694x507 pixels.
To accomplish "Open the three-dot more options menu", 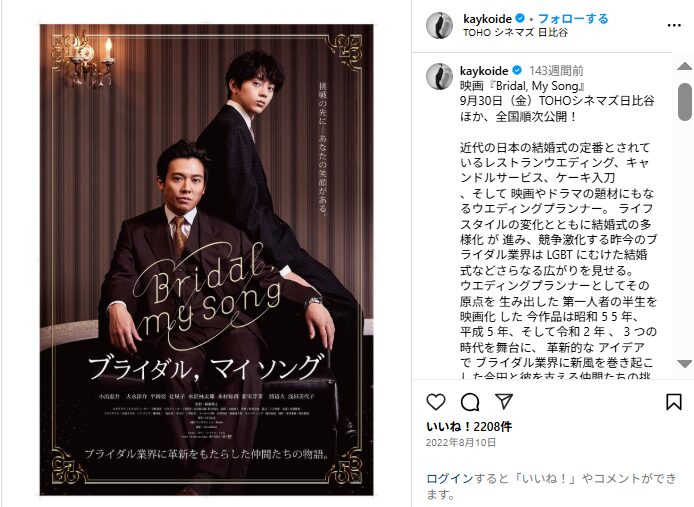I will point(674,25).
